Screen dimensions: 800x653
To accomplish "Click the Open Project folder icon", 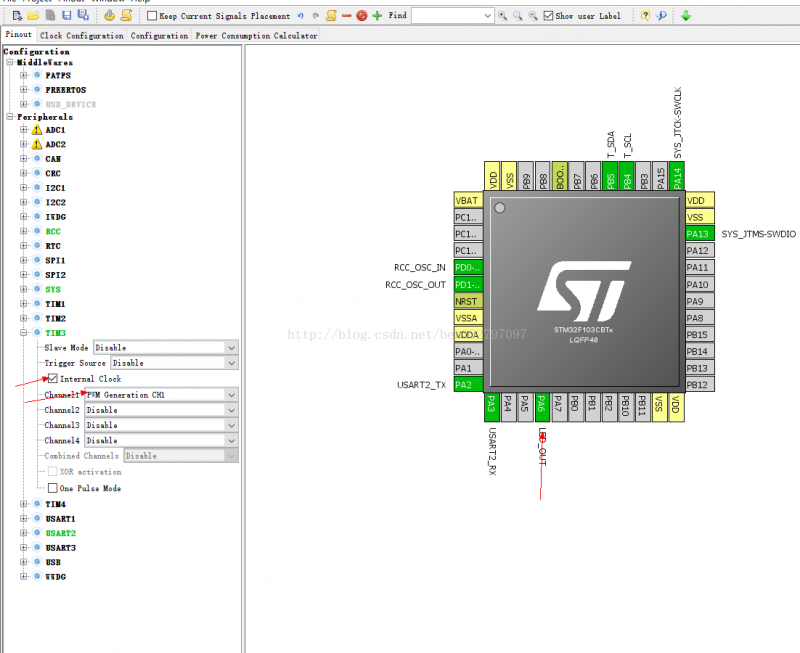I will tap(32, 16).
